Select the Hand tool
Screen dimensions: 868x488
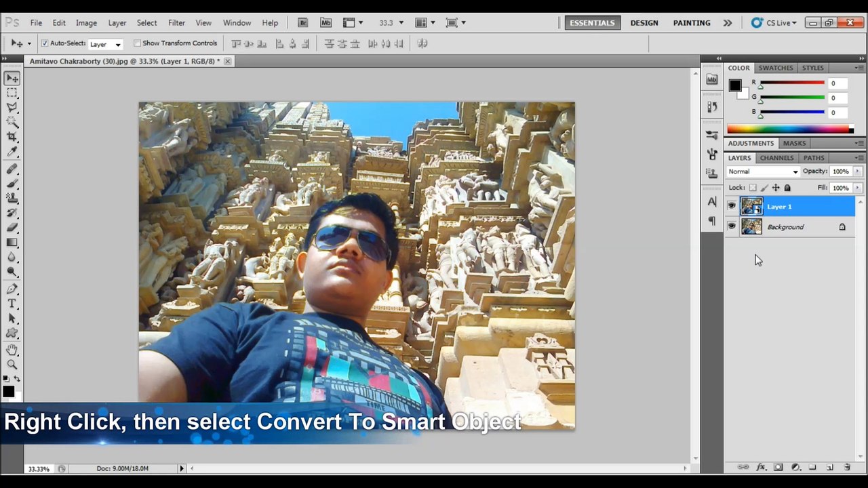click(x=12, y=350)
